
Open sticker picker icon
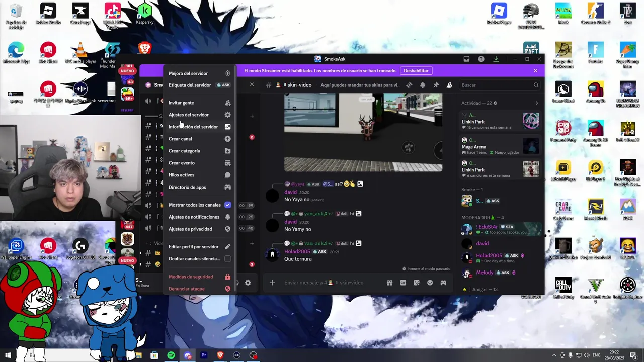point(417,283)
